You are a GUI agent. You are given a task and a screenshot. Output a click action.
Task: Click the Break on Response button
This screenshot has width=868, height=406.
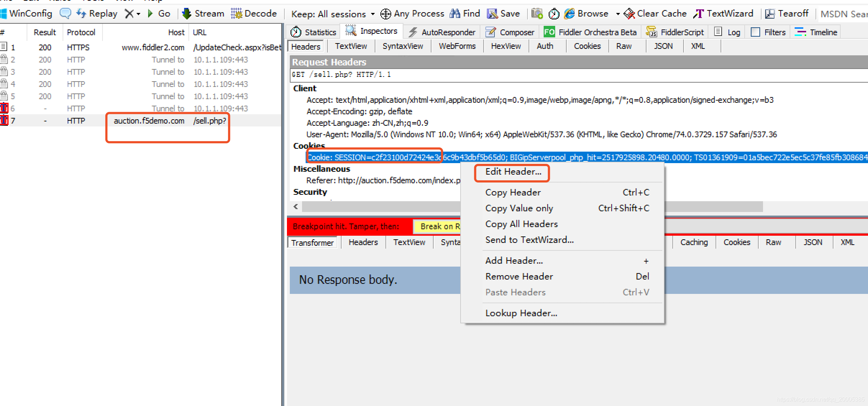(x=437, y=226)
